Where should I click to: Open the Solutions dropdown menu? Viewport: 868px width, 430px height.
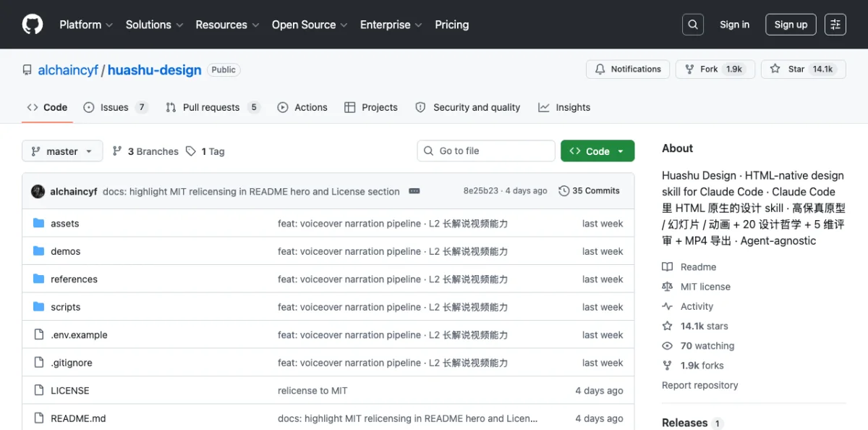tap(154, 25)
